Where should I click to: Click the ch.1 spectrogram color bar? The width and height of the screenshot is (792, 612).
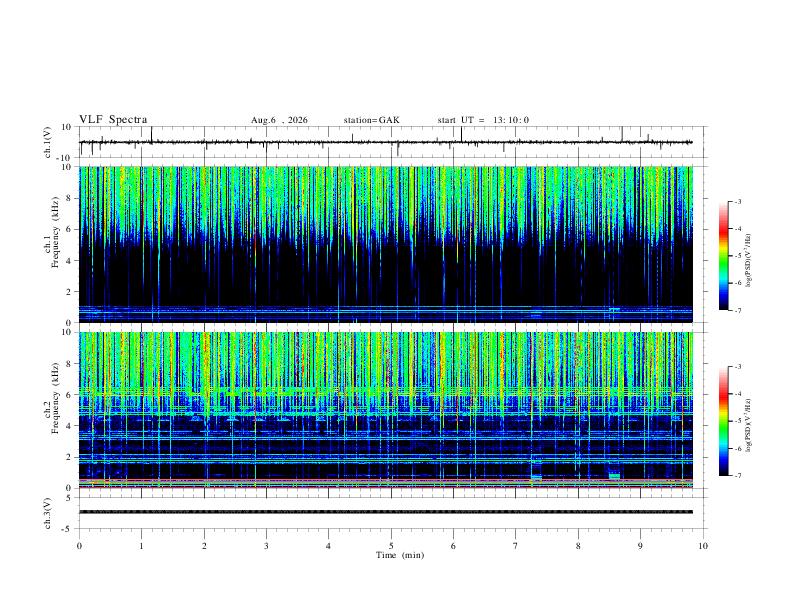click(x=723, y=256)
